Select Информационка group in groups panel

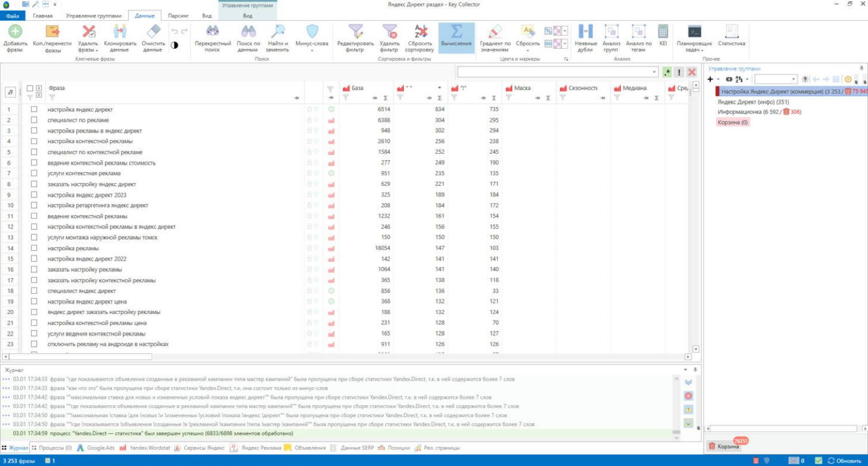click(759, 112)
